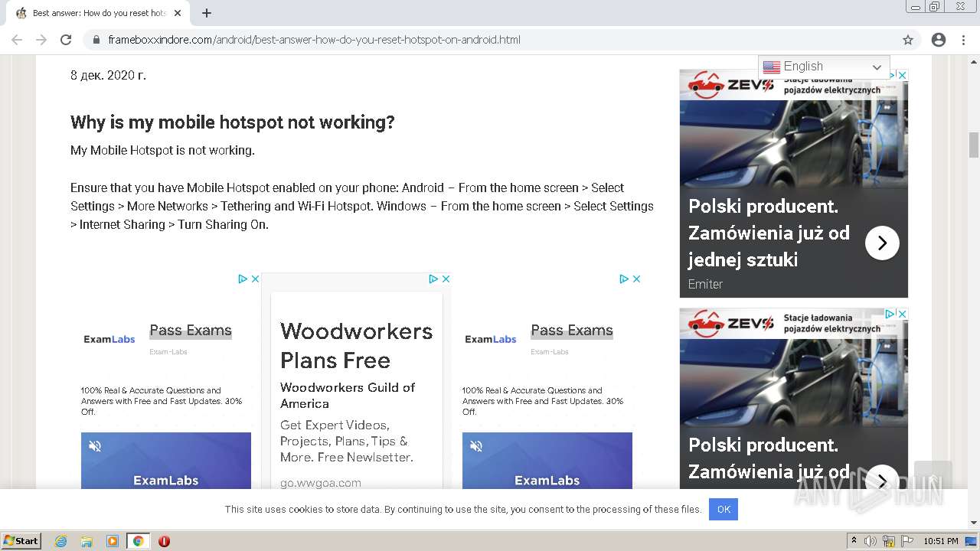Click the browser back arrow
The width and height of the screenshot is (980, 551).
[x=17, y=40]
